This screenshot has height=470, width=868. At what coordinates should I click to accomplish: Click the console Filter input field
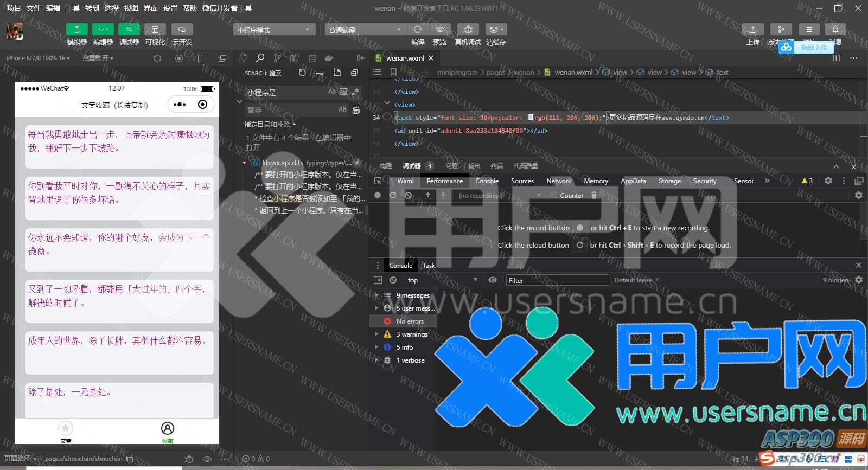(558, 280)
